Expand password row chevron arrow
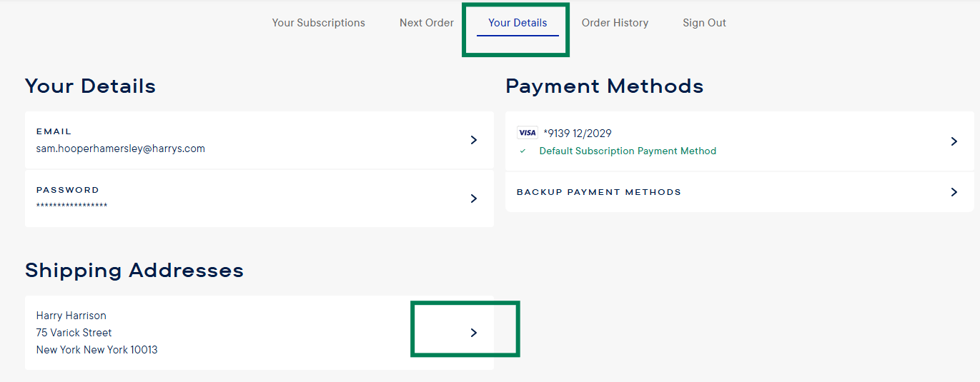Image resolution: width=980 pixels, height=382 pixels. pyautogui.click(x=473, y=198)
